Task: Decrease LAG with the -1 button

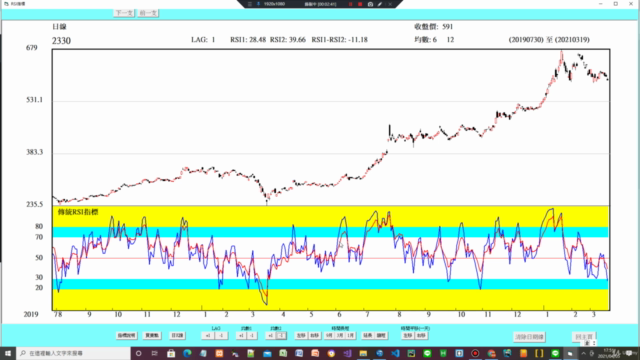Action: 222,336
